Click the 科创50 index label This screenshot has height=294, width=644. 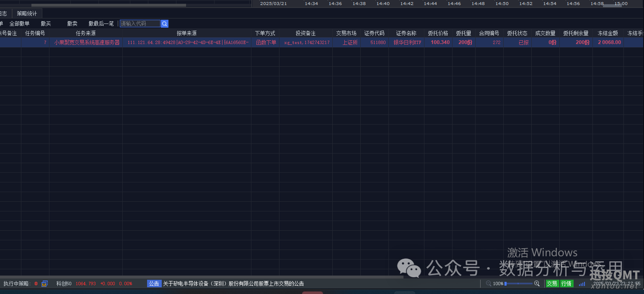tap(64, 284)
